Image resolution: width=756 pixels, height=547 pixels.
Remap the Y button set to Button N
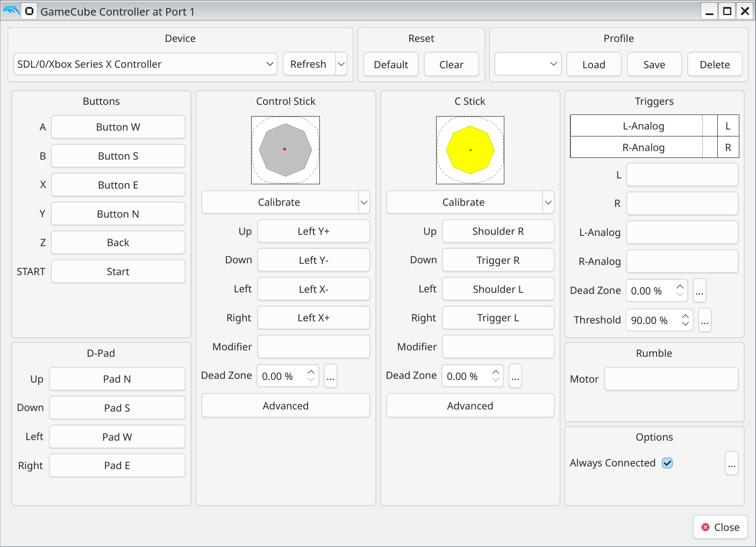(118, 214)
